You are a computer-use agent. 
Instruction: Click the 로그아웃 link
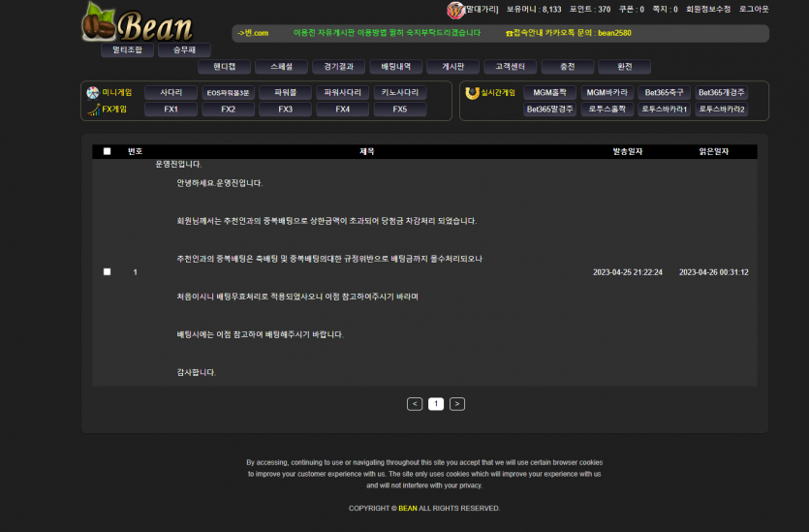tap(754, 9)
